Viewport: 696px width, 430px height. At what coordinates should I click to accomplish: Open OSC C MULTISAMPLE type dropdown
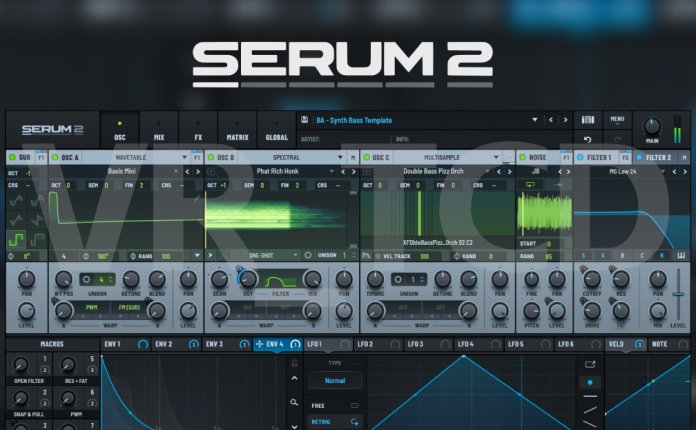[496, 157]
